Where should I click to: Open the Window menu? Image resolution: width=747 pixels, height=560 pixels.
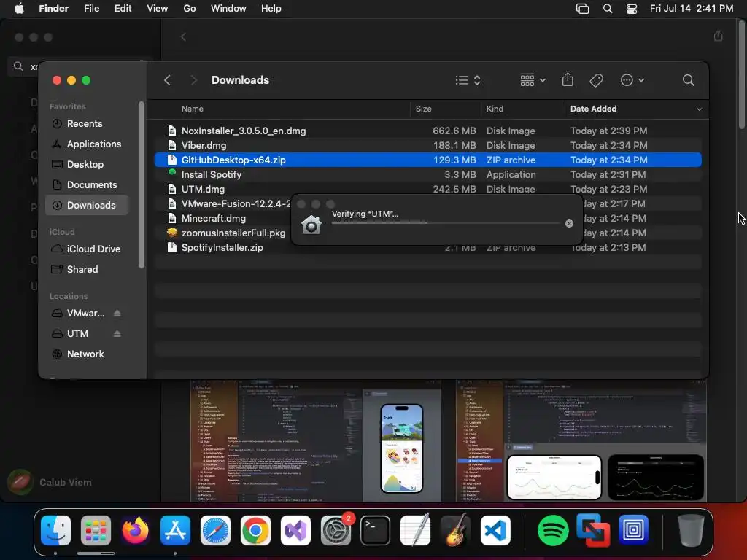pos(228,9)
